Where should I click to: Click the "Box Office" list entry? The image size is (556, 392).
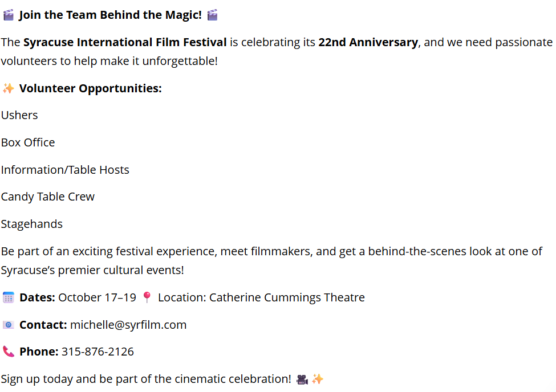(28, 142)
